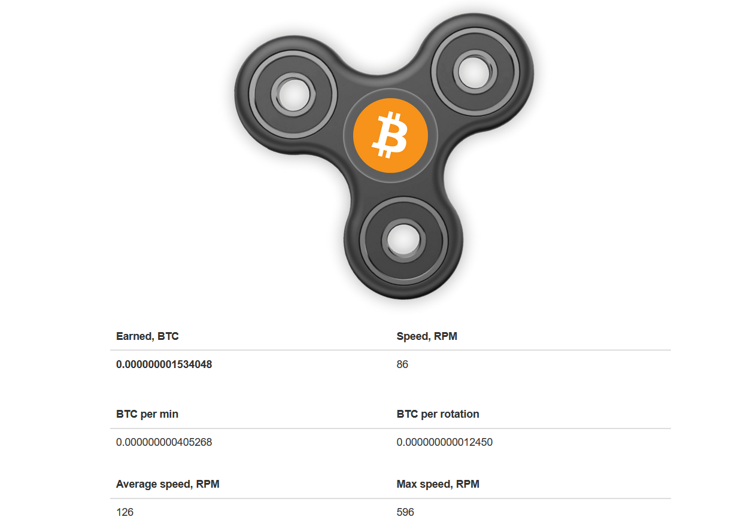Click the "BTC per min" header

pos(147,414)
